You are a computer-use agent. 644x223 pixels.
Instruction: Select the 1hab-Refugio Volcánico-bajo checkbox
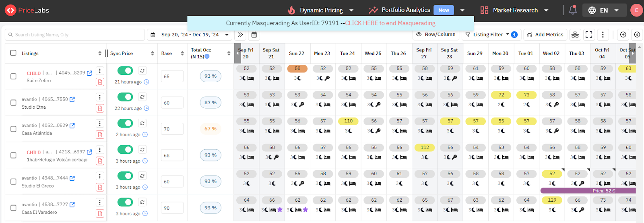point(13,155)
